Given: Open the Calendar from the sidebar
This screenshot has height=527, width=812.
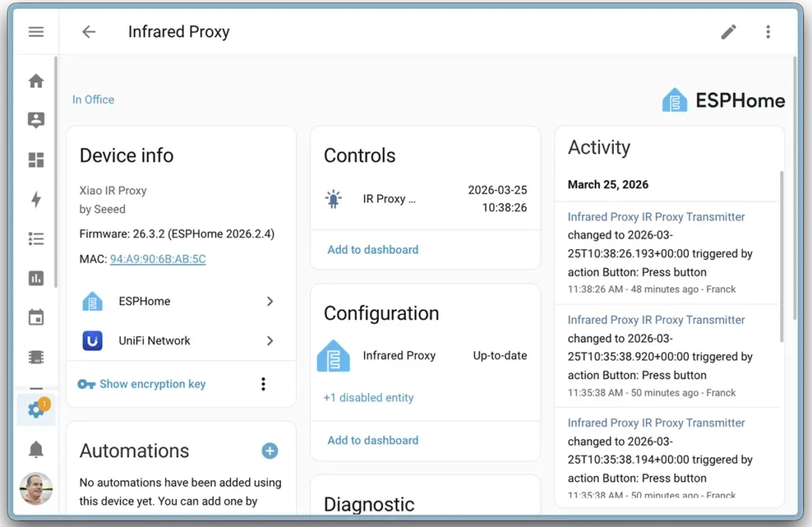Looking at the screenshot, I should coord(36,317).
